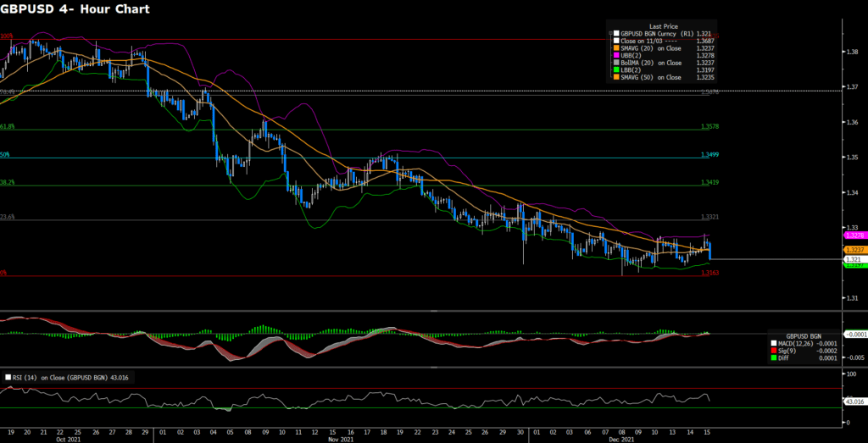Click the 38.2% Fibonacci level label
This screenshot has width=868, height=443.
tap(8, 182)
